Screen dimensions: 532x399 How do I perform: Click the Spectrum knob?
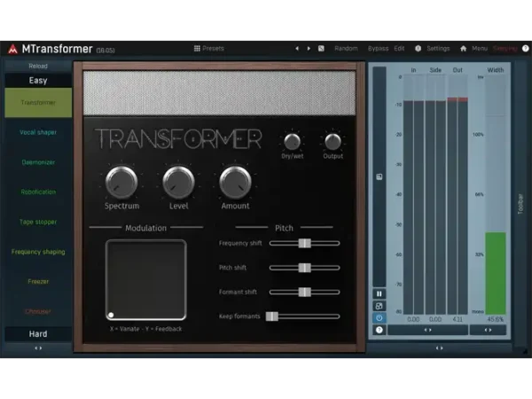click(121, 182)
